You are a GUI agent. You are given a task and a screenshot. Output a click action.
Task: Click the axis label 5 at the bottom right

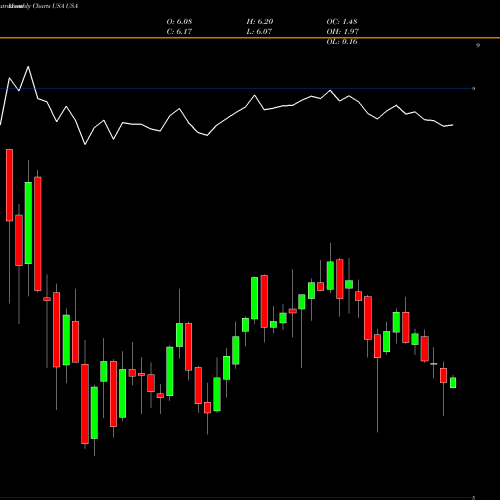click(473, 497)
